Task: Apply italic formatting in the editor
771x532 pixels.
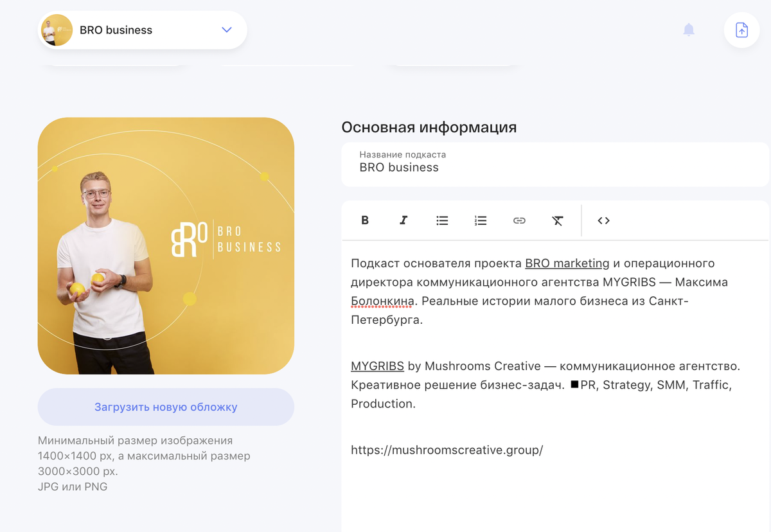Action: tap(403, 220)
